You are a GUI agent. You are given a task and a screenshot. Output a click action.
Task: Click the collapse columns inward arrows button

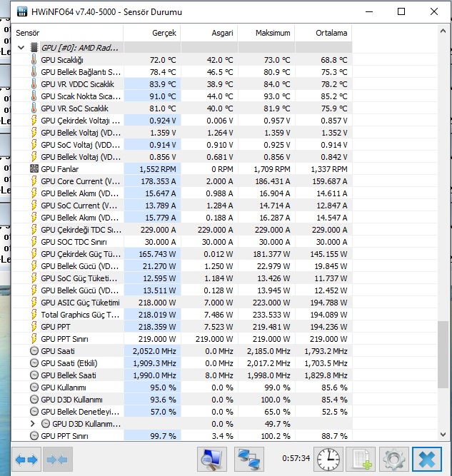pyautogui.click(x=58, y=459)
